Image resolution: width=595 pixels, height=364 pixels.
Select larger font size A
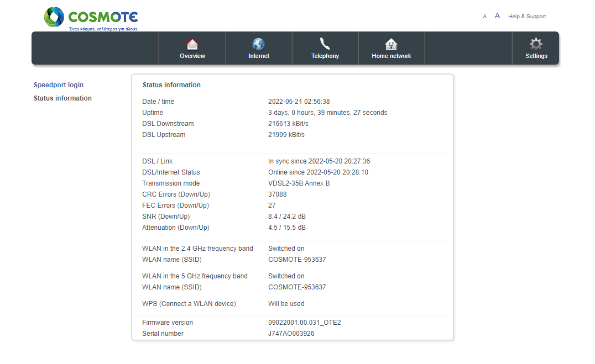497,15
